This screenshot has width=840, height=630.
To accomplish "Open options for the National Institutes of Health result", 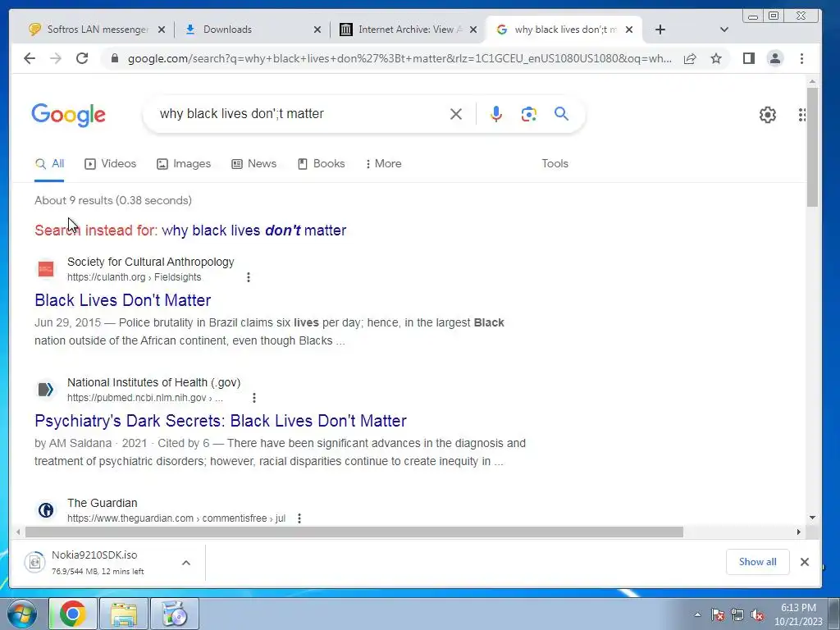I will click(254, 398).
